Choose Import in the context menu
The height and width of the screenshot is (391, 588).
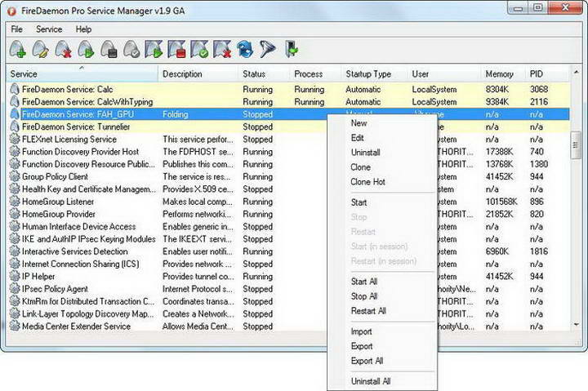382,331
